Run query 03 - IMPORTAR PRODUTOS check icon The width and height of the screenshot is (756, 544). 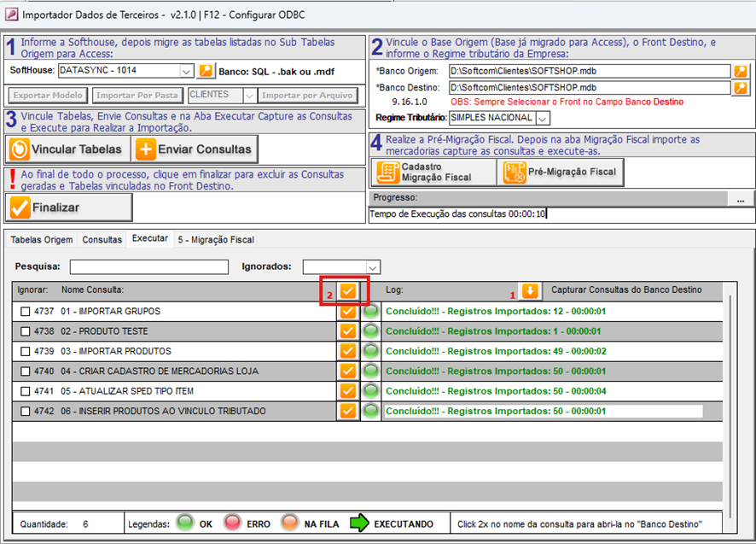pos(347,351)
